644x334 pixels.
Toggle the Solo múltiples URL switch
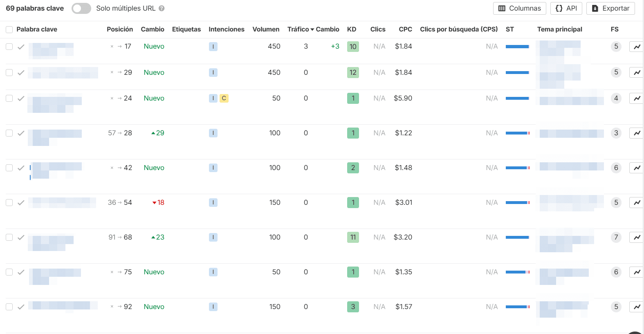click(x=81, y=9)
